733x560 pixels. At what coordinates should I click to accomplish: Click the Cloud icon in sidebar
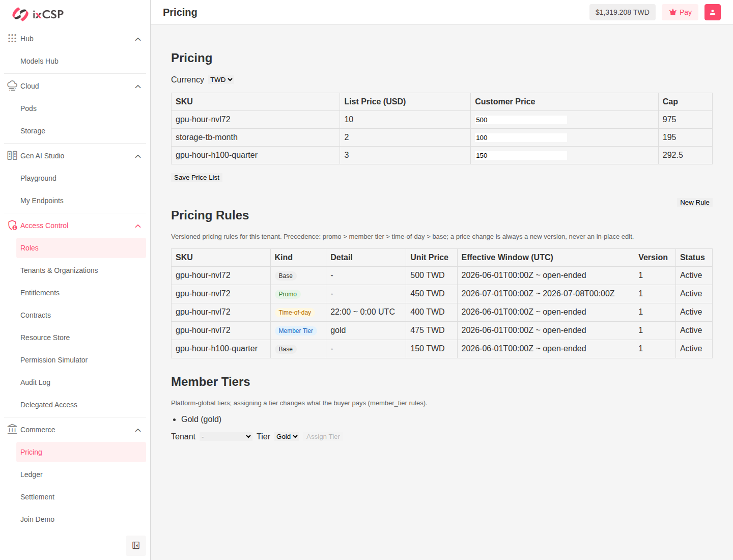tap(12, 86)
